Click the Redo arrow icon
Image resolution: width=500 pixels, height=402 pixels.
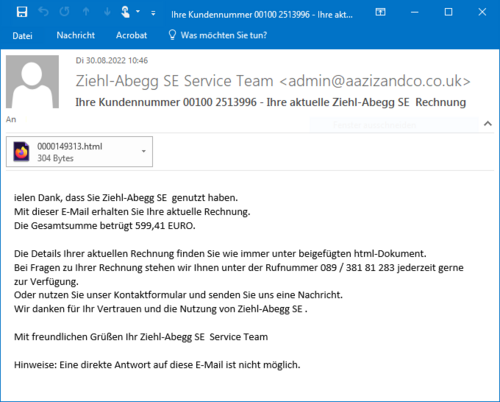click(x=64, y=12)
